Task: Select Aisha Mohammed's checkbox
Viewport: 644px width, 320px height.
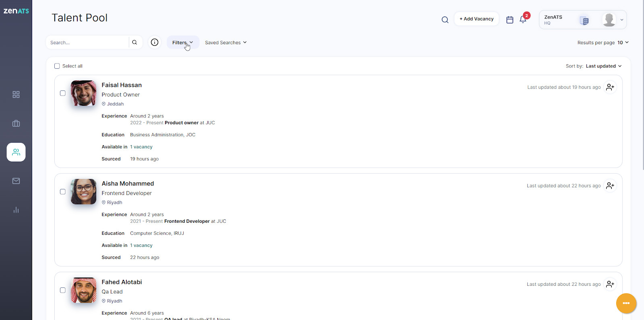Action: click(63, 192)
